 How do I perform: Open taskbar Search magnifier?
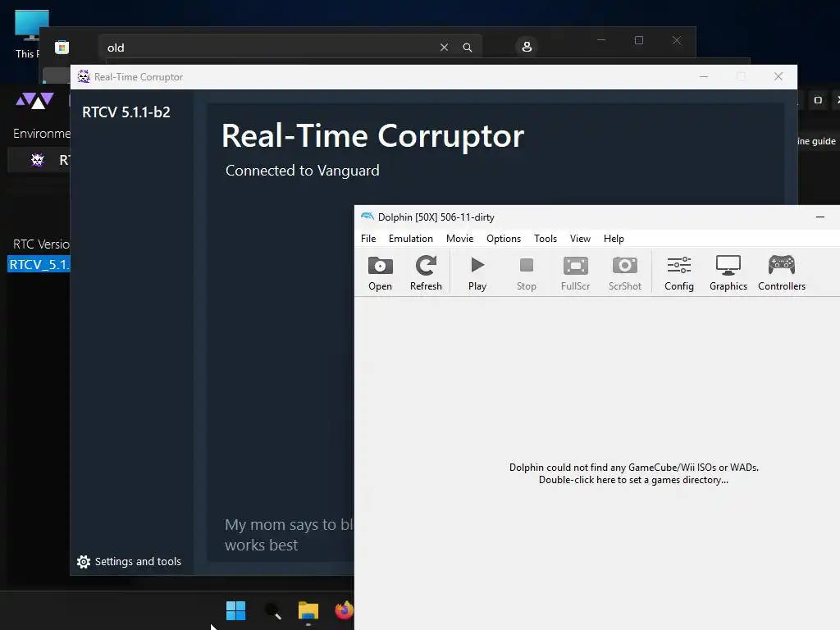(x=272, y=610)
